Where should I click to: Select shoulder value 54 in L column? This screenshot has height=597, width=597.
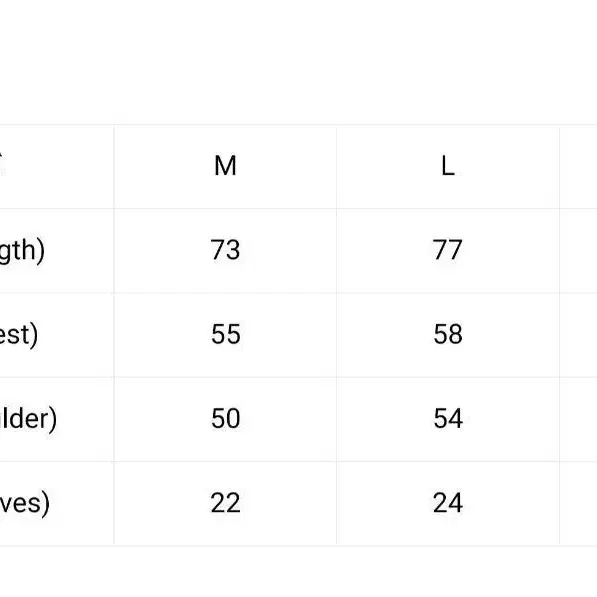[448, 418]
